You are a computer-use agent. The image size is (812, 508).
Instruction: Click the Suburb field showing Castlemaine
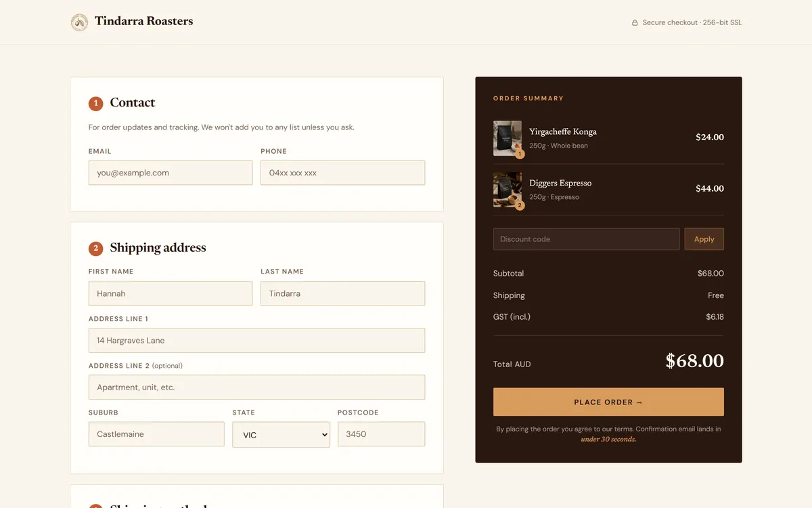pyautogui.click(x=156, y=434)
